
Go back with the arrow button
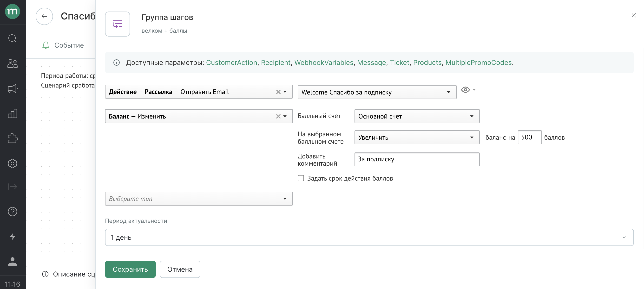(44, 16)
